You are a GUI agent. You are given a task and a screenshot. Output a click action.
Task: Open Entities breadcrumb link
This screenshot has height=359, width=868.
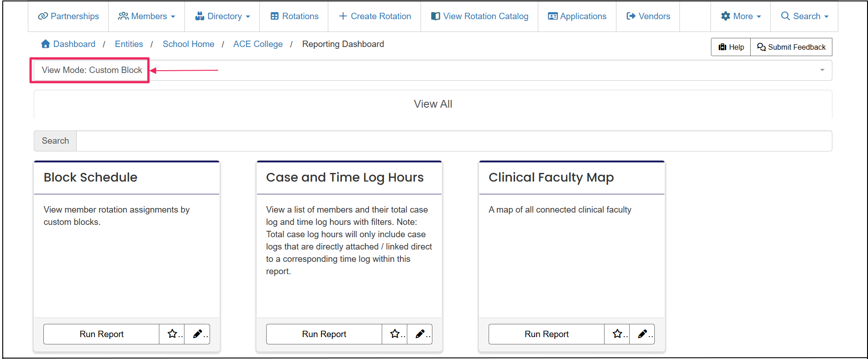[x=129, y=44]
